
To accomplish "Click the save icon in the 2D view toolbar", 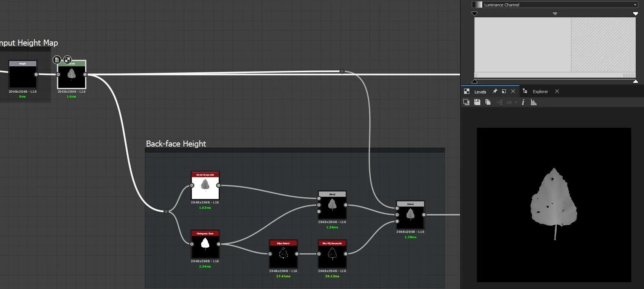I will pos(477,102).
